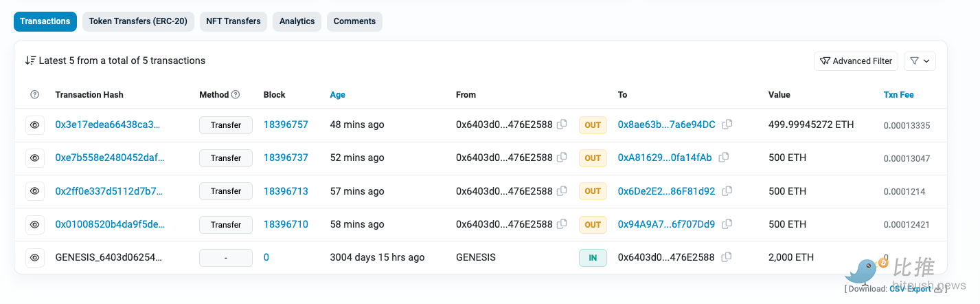
Task: Preview transaction 0x3e17edea66438ca3 with eye icon
Action: pos(35,125)
